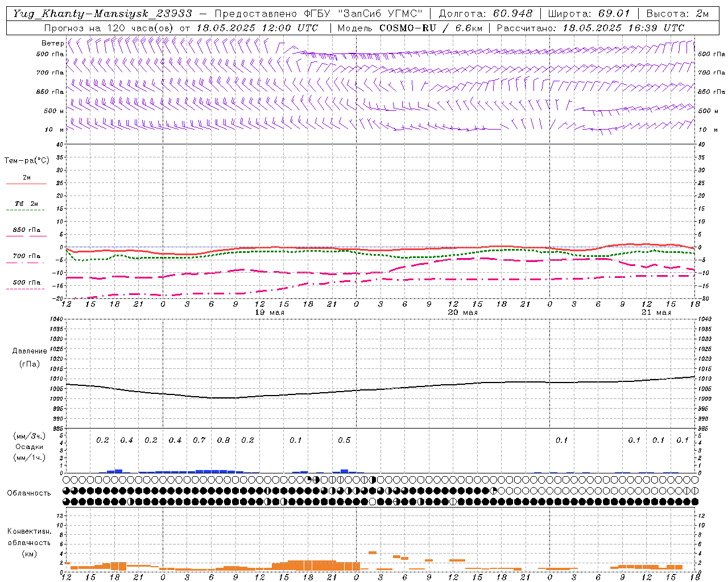Click the latitude value Широта: 69.01
The height and width of the screenshot is (582, 728).
589,14
